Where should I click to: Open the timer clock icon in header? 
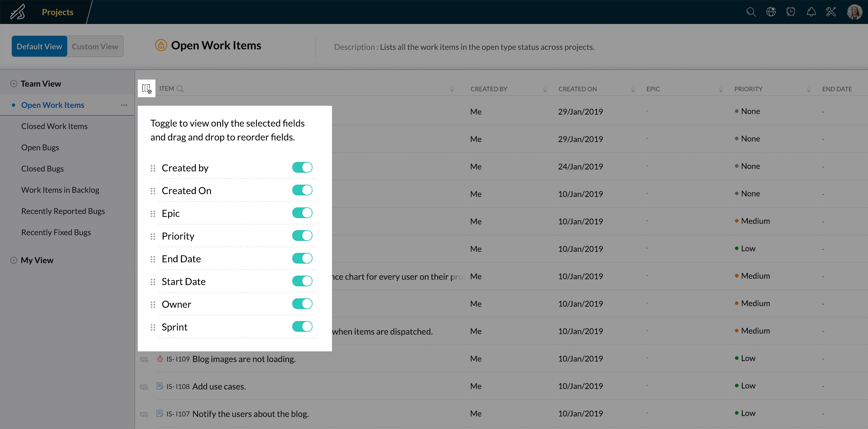coord(791,12)
